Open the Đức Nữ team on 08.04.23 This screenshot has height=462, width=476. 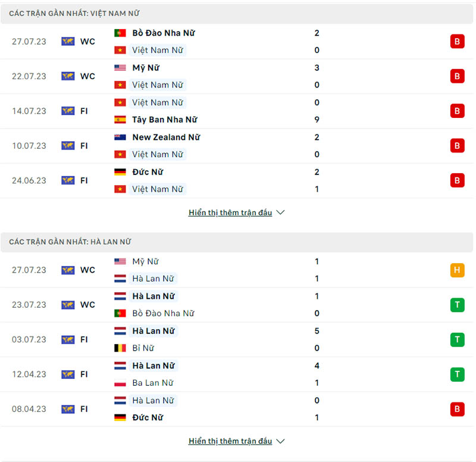(148, 417)
